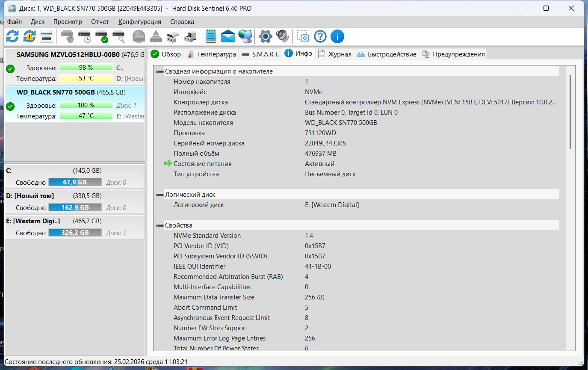Viewport: 588px width, 370px height.
Task: Click the drive with green checkmark toolbar icon
Action: [101, 36]
